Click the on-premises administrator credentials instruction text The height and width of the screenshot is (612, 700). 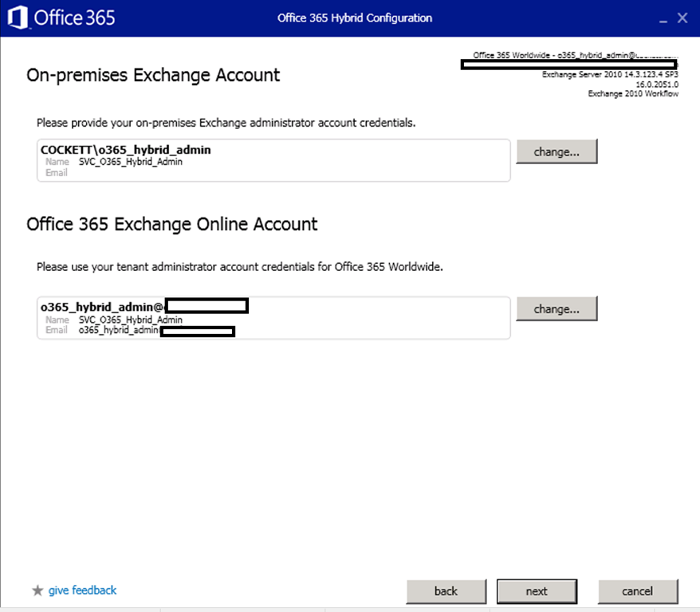point(226,123)
